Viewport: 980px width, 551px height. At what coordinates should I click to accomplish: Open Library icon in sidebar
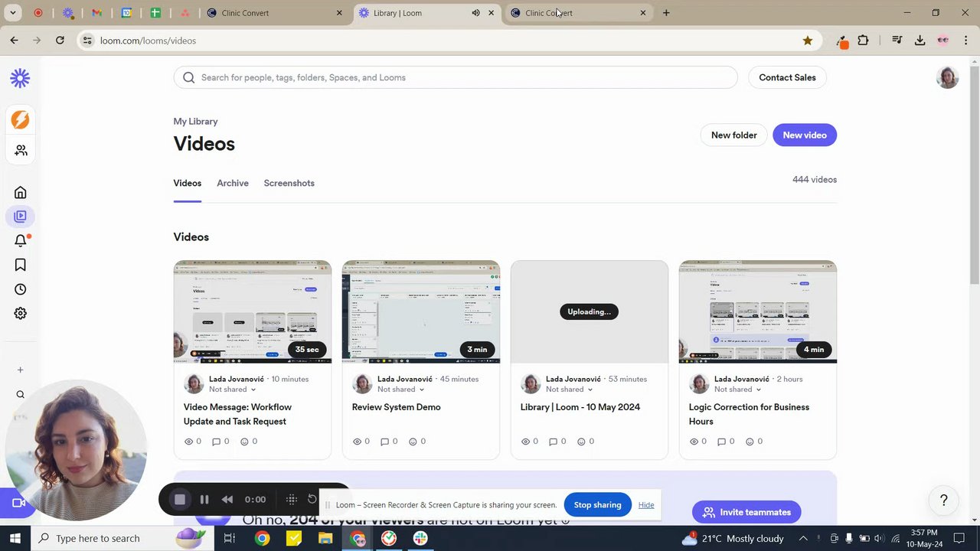[21, 217]
